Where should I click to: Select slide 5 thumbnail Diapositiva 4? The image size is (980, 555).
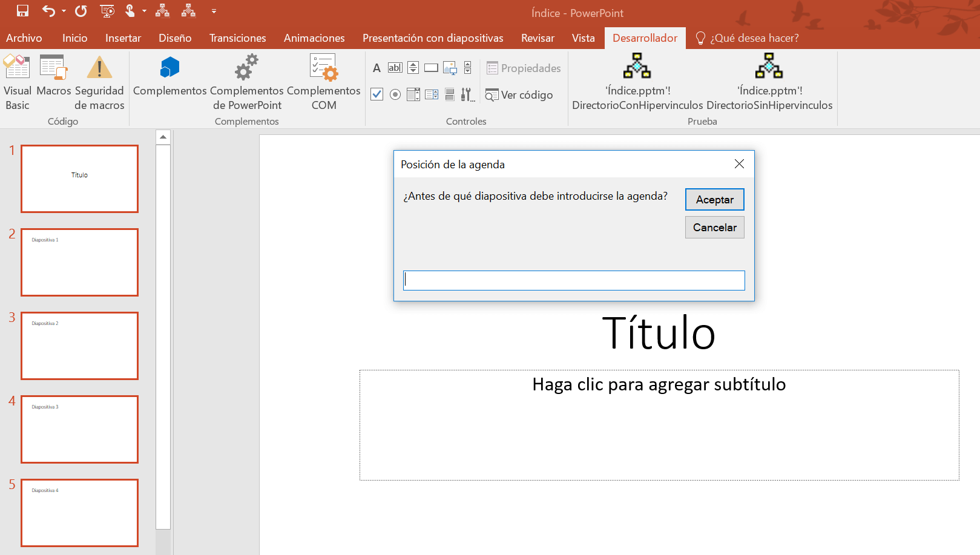80,513
